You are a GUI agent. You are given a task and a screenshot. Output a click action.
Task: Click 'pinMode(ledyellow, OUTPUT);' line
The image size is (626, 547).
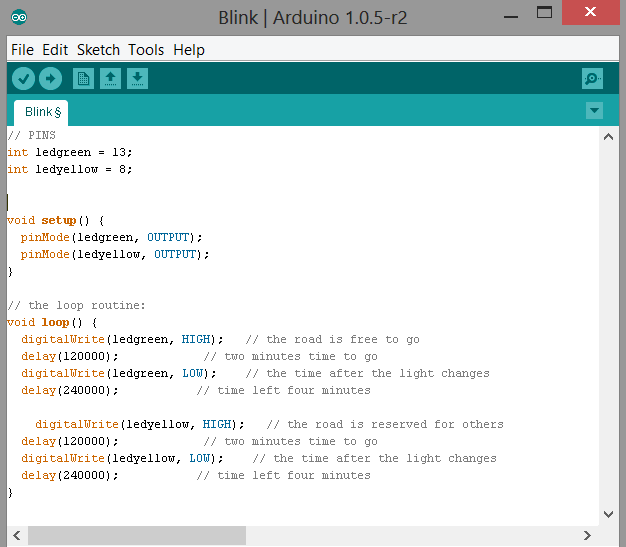(x=115, y=254)
